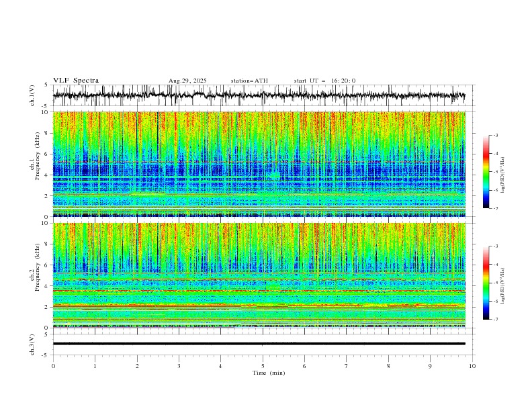Click the "2" kHz tick on ch.2 frequency axis
This screenshot has height=411, width=532.
pyautogui.click(x=48, y=307)
